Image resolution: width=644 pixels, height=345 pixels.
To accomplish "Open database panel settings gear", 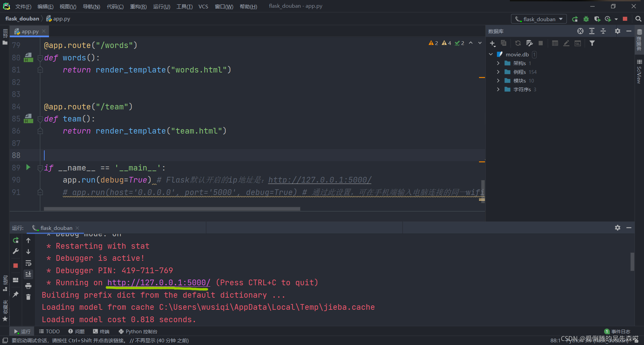I will 618,31.
